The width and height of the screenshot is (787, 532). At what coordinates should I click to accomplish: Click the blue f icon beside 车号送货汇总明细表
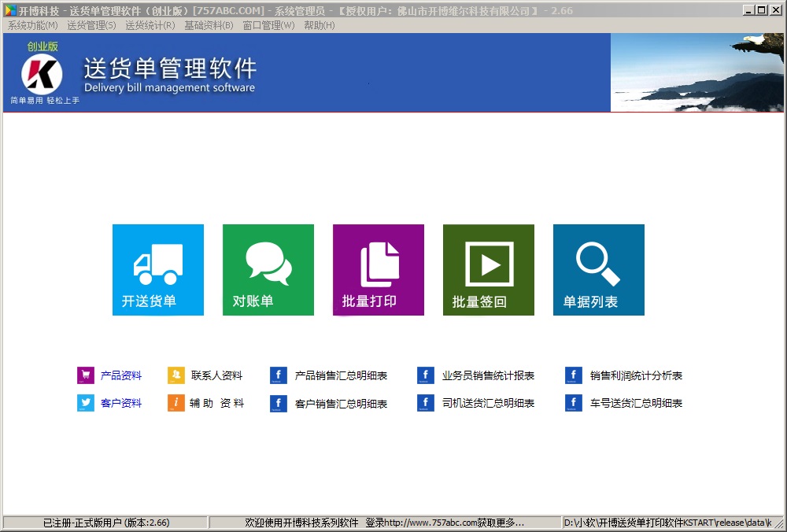pyautogui.click(x=574, y=403)
